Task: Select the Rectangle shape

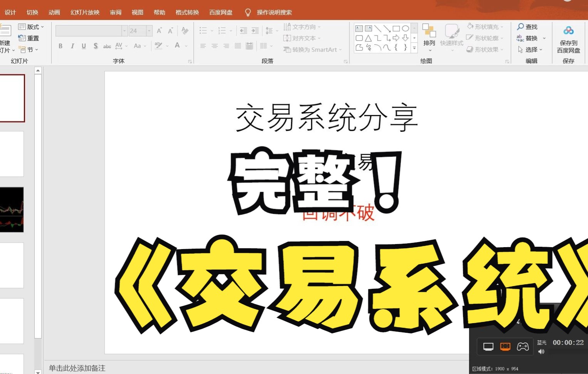Action: pos(396,29)
